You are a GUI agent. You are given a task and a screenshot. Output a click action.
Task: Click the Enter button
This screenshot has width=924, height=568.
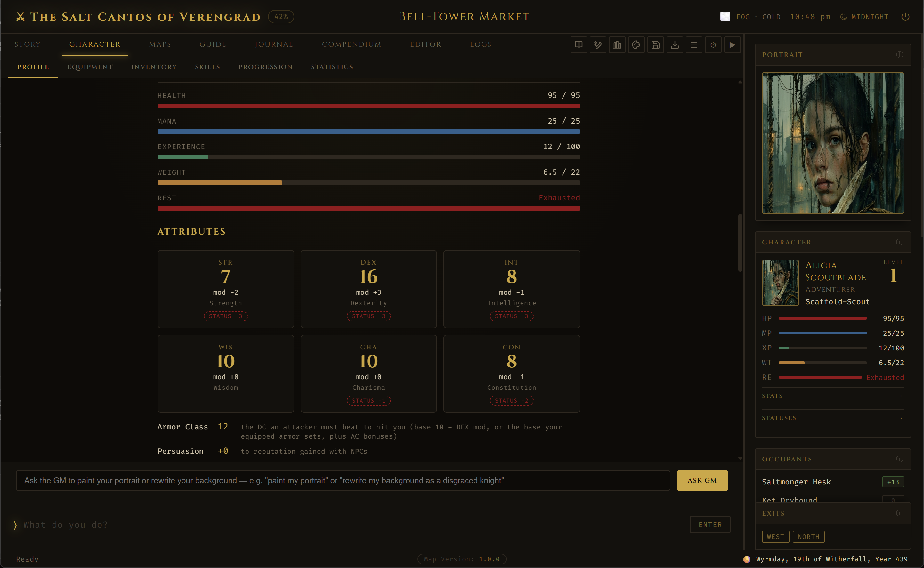tap(710, 524)
